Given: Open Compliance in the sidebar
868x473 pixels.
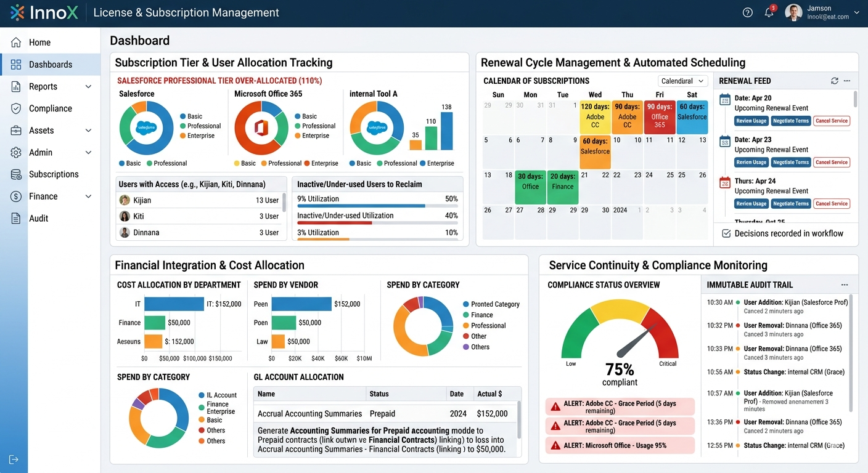Looking at the screenshot, I should [x=50, y=108].
